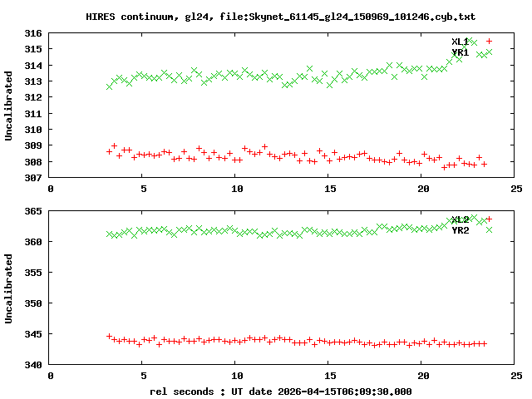Click x-axis tick 20 under the XL2/YR2 plot
The image size is (532, 399).
(423, 376)
